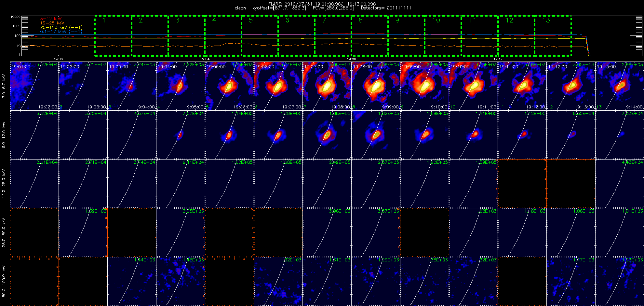The width and height of the screenshot is (644, 306).
Task: Click the 19:08:00 end time in panel 7
Action: (340, 107)
